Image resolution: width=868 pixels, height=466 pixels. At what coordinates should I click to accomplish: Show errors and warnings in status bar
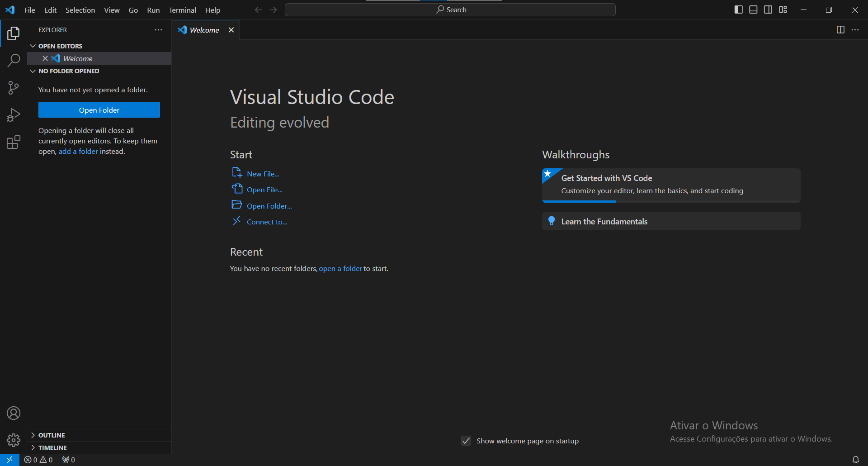point(38,460)
